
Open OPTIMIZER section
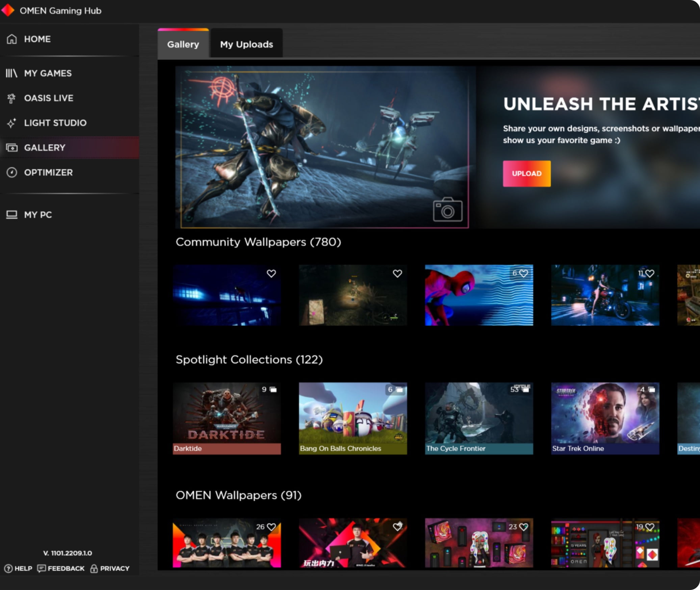[48, 172]
